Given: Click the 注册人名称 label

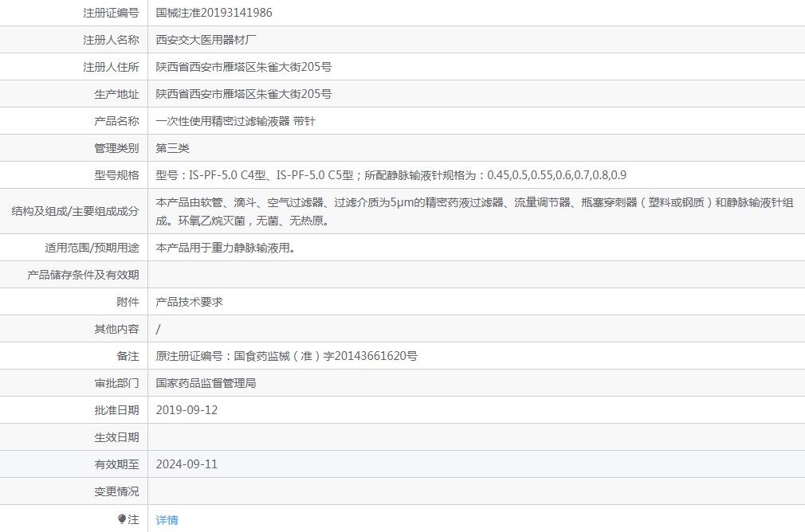Looking at the screenshot, I should coord(111,40).
